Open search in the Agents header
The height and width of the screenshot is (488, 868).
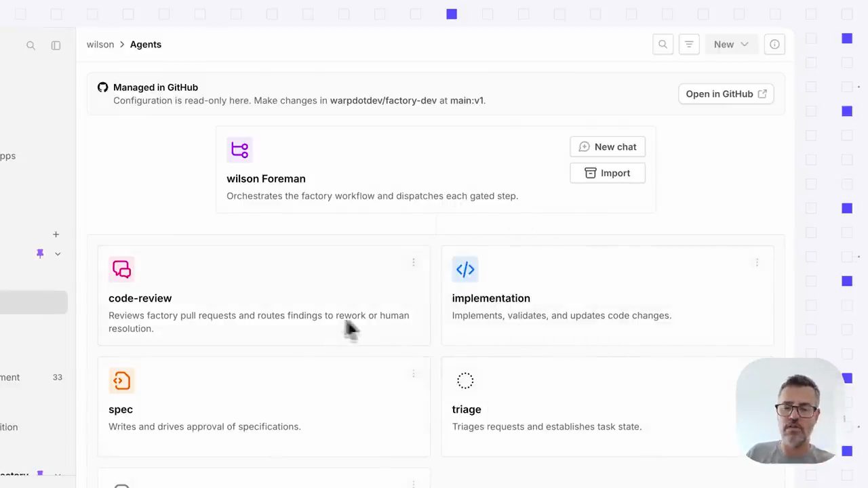tap(663, 45)
